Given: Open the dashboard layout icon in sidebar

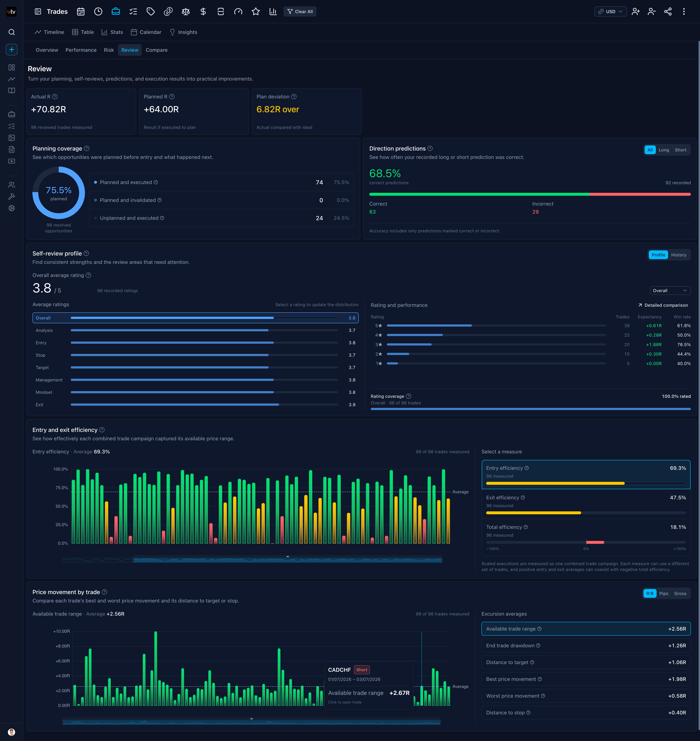Looking at the screenshot, I should [x=11, y=67].
